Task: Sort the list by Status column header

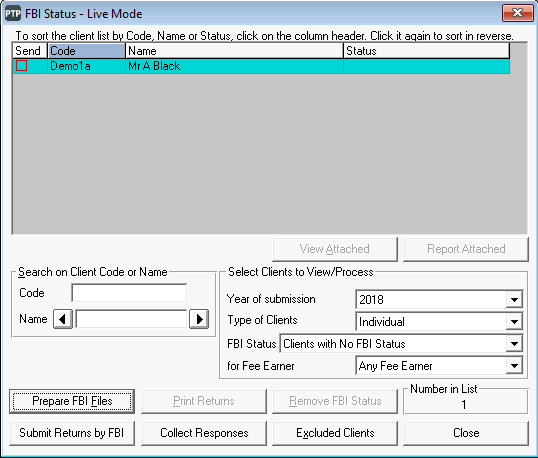Action: tap(426, 51)
